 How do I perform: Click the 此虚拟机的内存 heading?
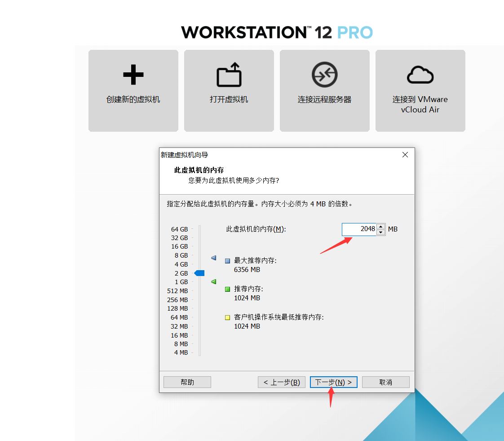199,170
